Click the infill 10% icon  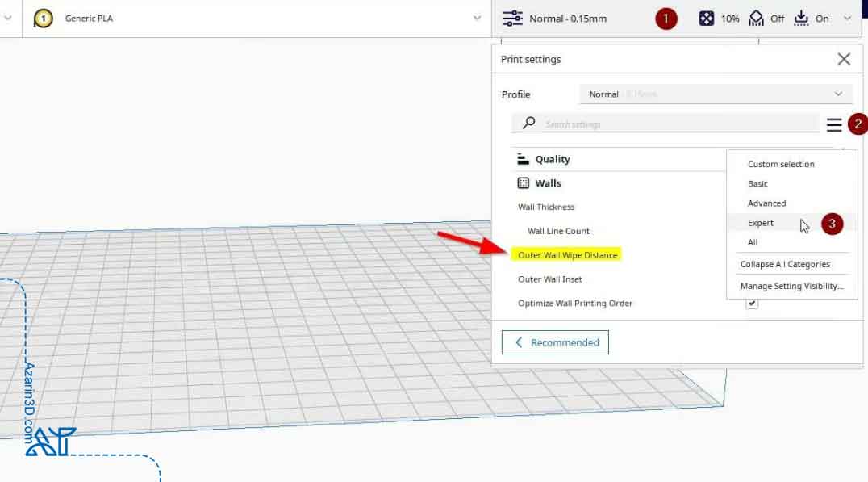[x=707, y=19]
